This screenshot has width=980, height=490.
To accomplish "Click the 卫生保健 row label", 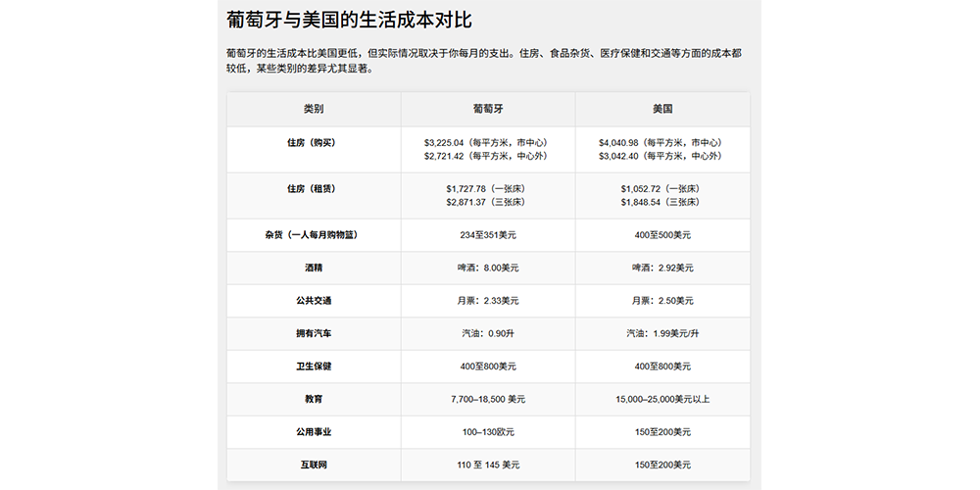I will pyautogui.click(x=314, y=367).
